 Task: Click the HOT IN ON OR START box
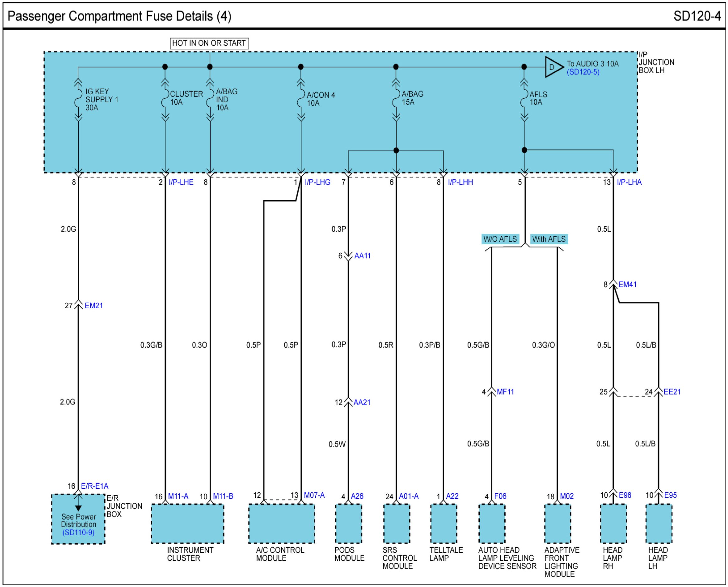pyautogui.click(x=209, y=43)
